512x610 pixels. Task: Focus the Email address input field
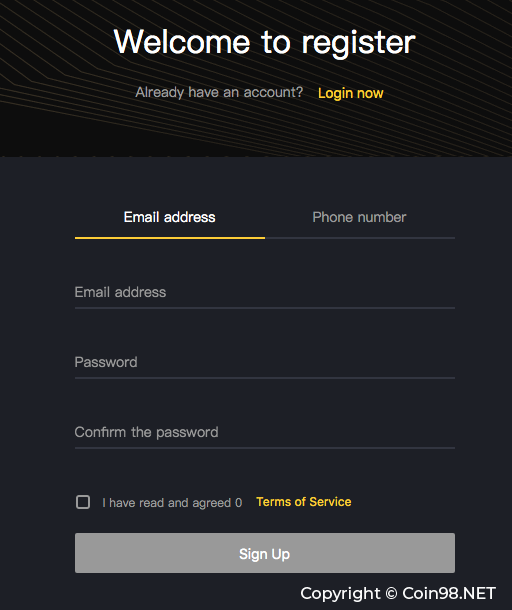(x=265, y=292)
